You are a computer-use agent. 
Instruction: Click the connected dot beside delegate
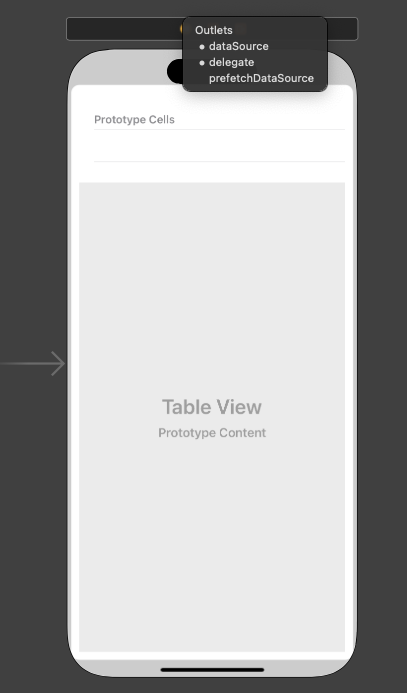click(202, 63)
